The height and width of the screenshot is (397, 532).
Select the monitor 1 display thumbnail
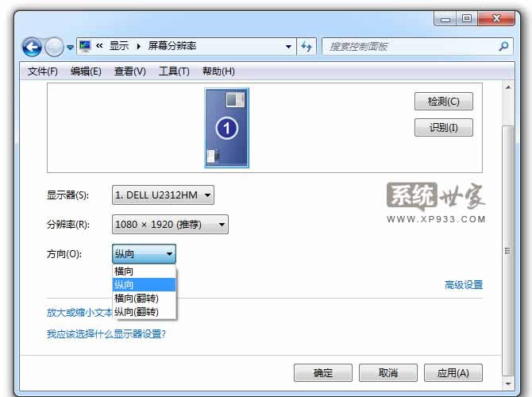click(227, 128)
